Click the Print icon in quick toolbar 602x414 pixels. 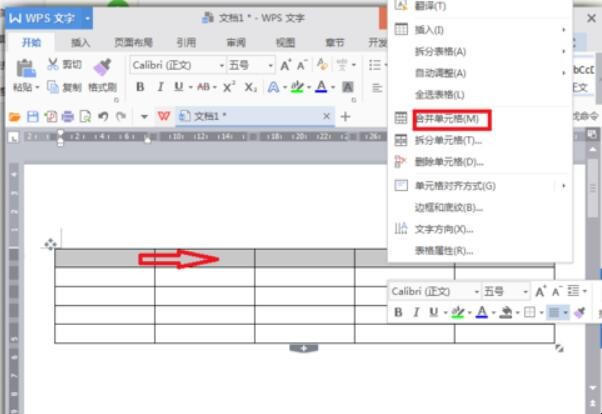68,116
